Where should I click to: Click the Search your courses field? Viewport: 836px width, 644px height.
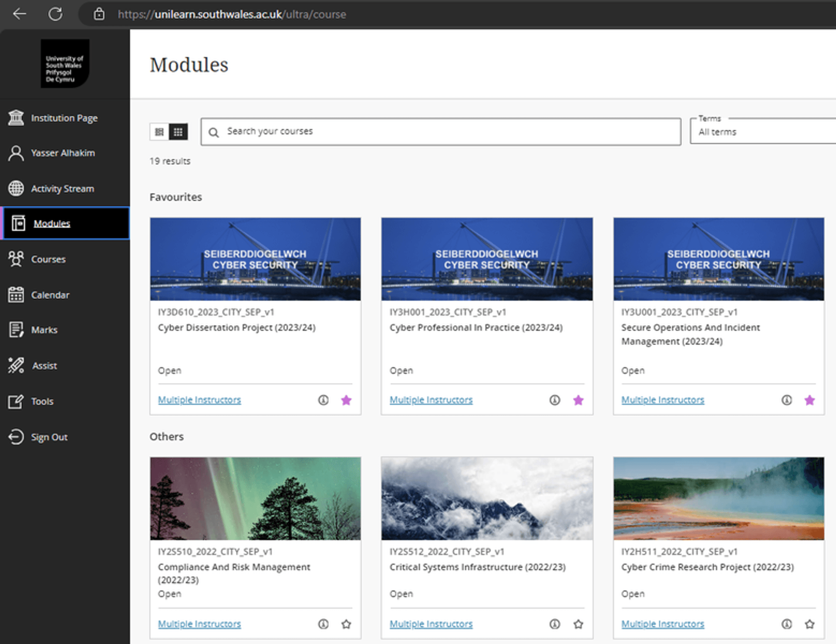click(441, 131)
